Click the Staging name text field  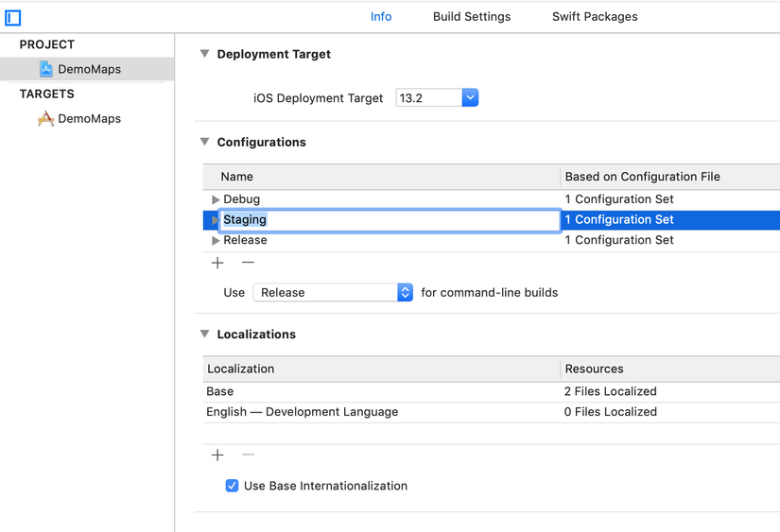[388, 220]
